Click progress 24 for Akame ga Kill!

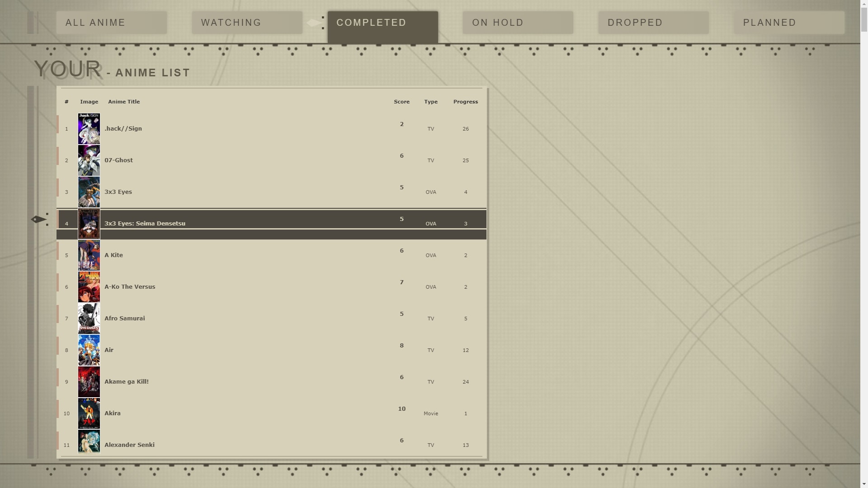(466, 382)
